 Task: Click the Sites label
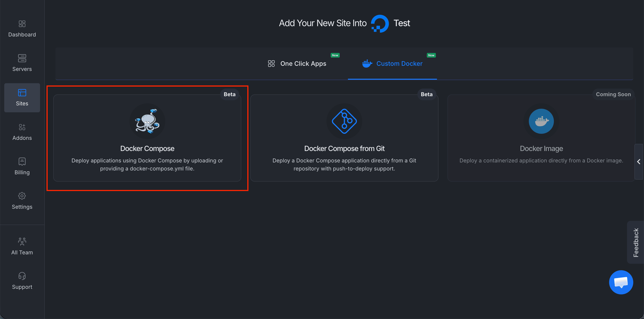[x=22, y=104]
